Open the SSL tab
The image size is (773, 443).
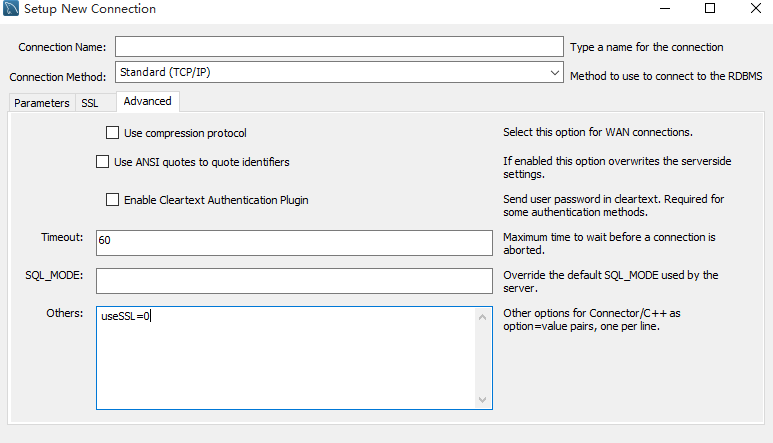point(90,103)
